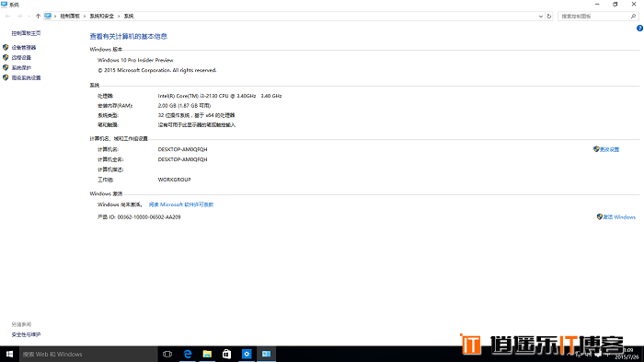644x362 pixels.
Task: Open the Windows Start button
Action: pyautogui.click(x=9, y=354)
